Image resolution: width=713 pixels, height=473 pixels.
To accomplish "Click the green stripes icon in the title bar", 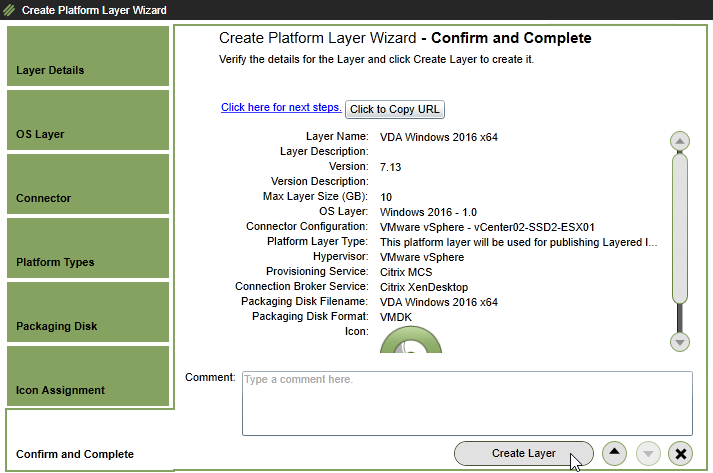I will pyautogui.click(x=9, y=10).
